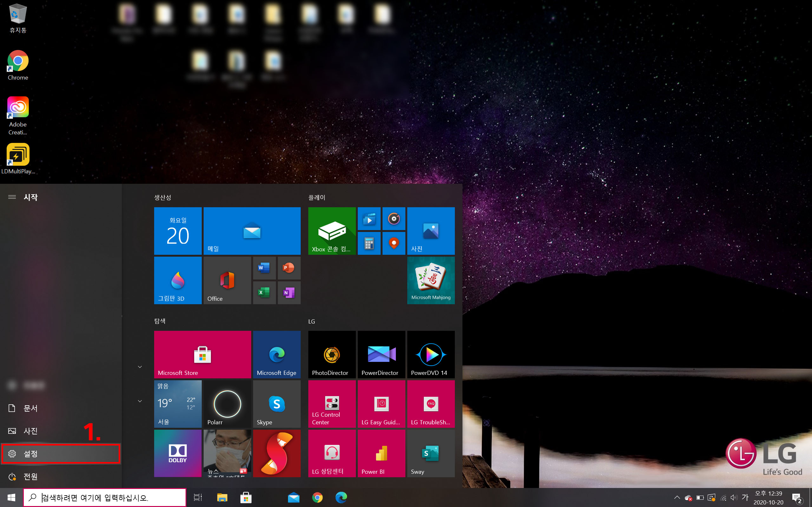
Task: Open Skype tile
Action: click(x=277, y=404)
